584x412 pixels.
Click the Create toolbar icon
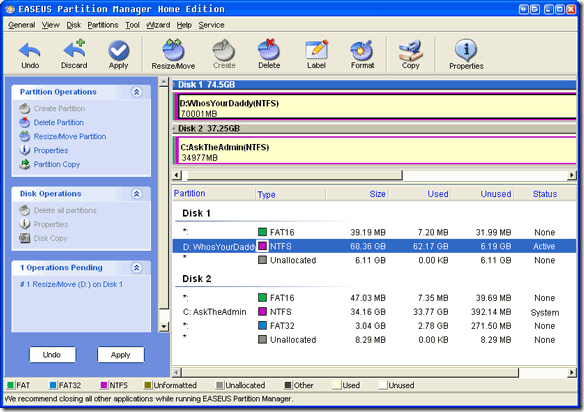pos(224,55)
